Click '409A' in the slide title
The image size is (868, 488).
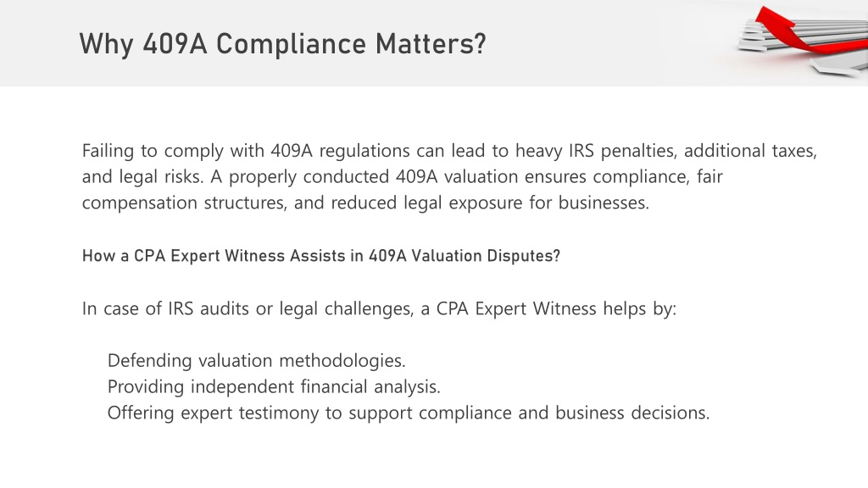point(175,44)
